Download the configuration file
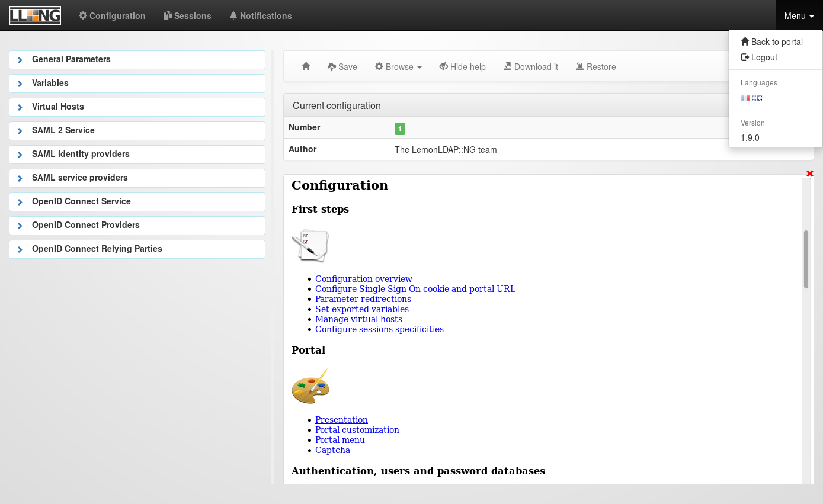Viewport: 823px width, 504px height. coord(530,67)
